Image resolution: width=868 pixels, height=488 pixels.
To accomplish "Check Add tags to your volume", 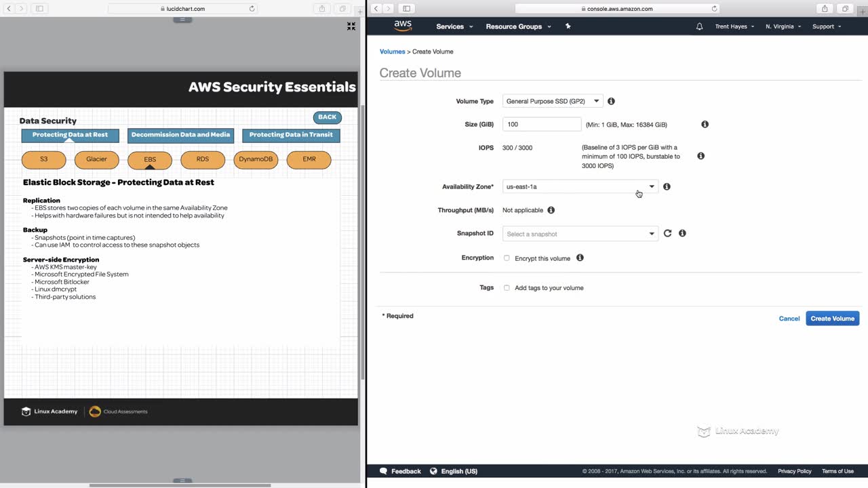I will click(507, 288).
